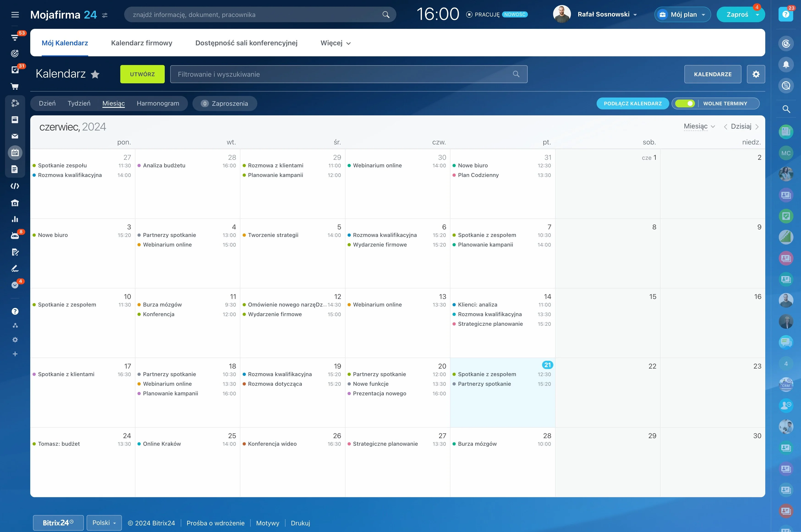Open the Online Kraków event

click(x=162, y=444)
